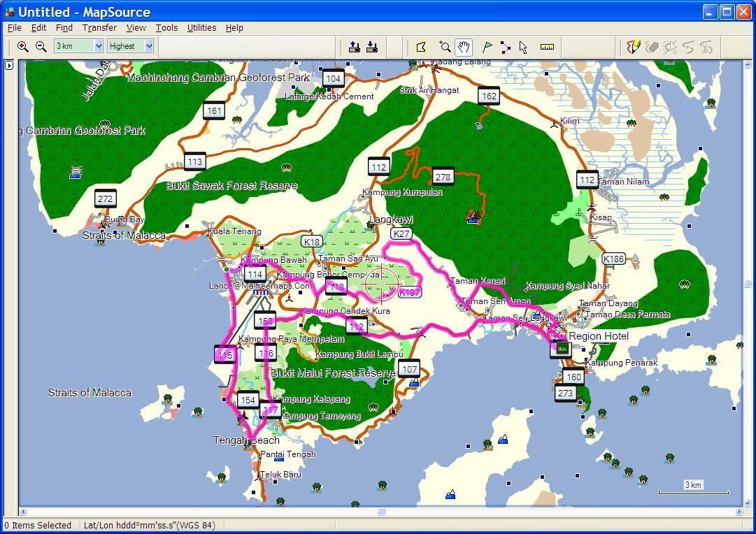Screen dimensions: 756x534
Task: Click Receive From Device toolbar icon
Action: (x=372, y=47)
